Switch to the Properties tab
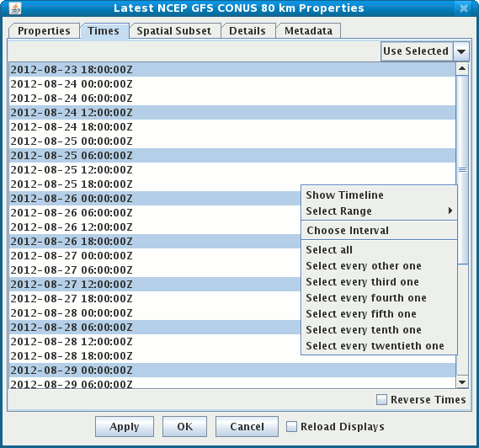479x448 pixels. [44, 31]
